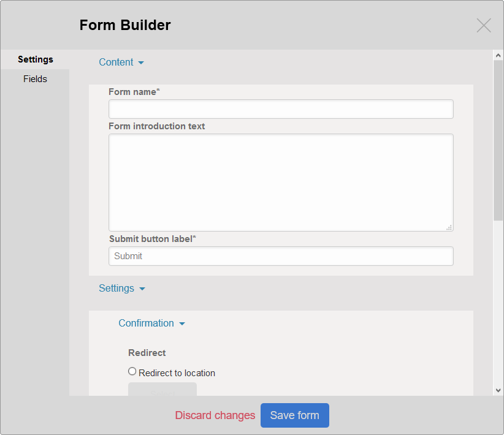The height and width of the screenshot is (435, 504).
Task: Open the Settings tab in the sidebar
Action: point(35,59)
